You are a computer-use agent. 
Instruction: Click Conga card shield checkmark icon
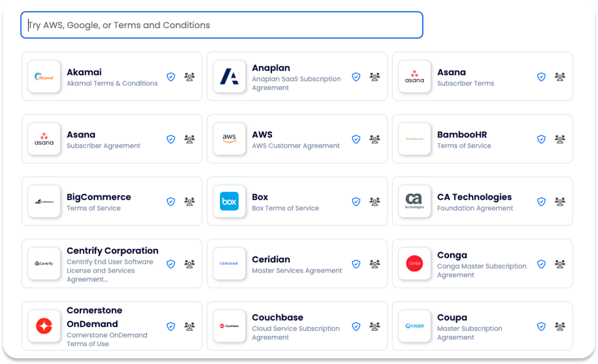[x=541, y=264]
